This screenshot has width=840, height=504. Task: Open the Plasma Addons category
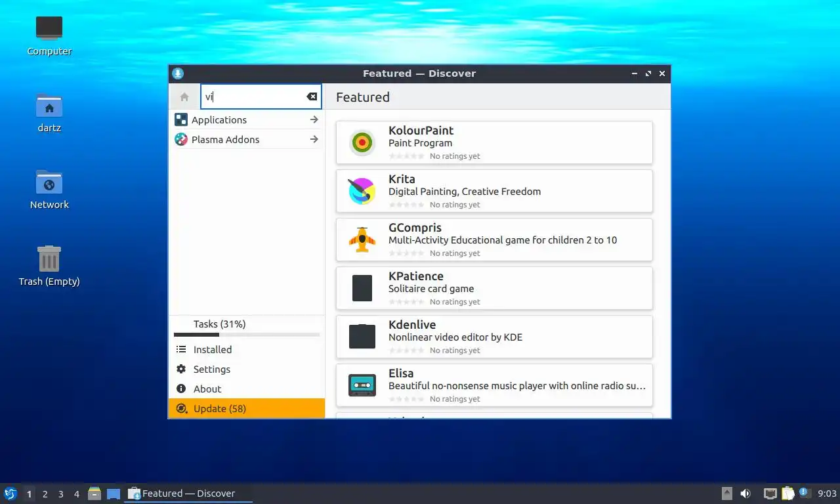click(247, 140)
